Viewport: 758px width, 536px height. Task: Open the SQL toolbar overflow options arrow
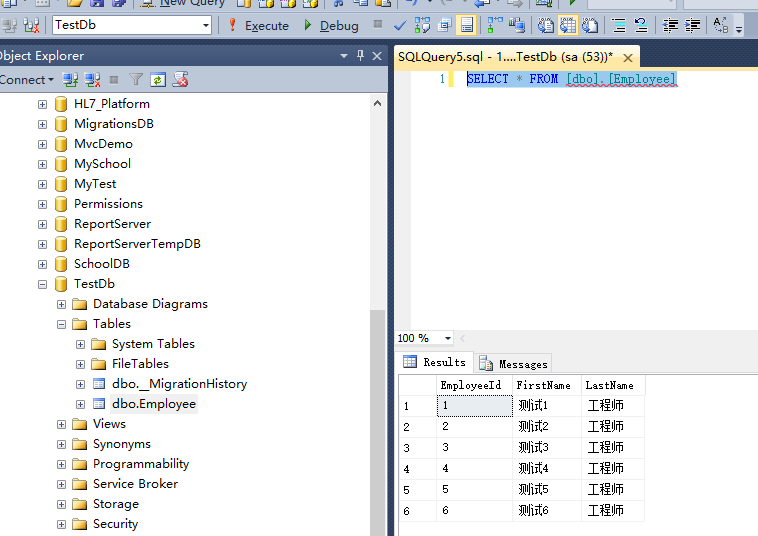[x=739, y=29]
